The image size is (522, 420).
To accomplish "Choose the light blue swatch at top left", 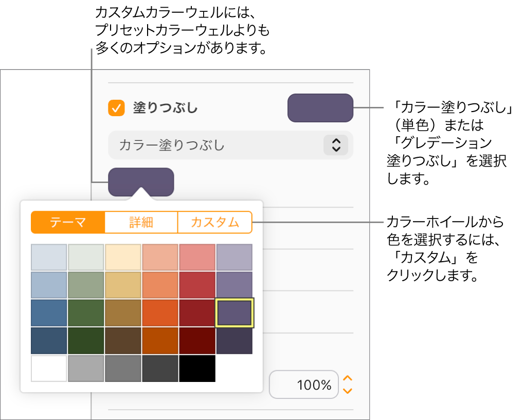I will pyautogui.click(x=48, y=257).
